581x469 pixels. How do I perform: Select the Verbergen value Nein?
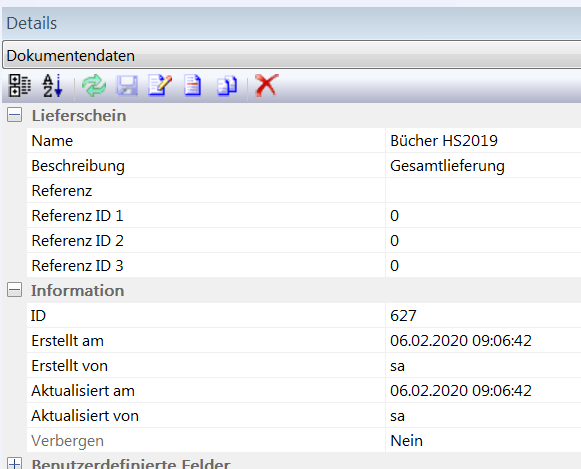coord(484,440)
